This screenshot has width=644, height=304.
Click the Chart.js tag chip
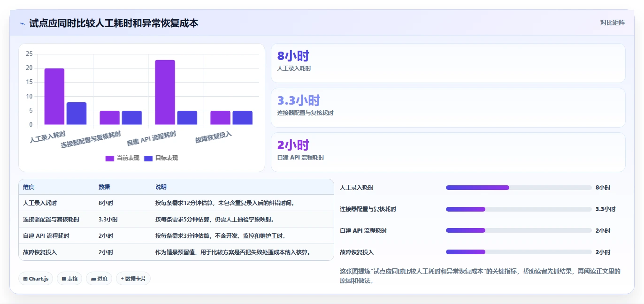(36, 279)
